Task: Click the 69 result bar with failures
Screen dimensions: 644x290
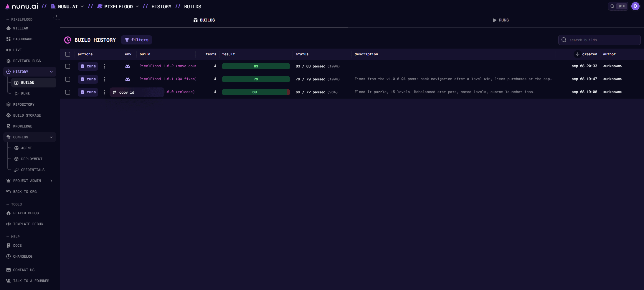Action: click(x=256, y=92)
